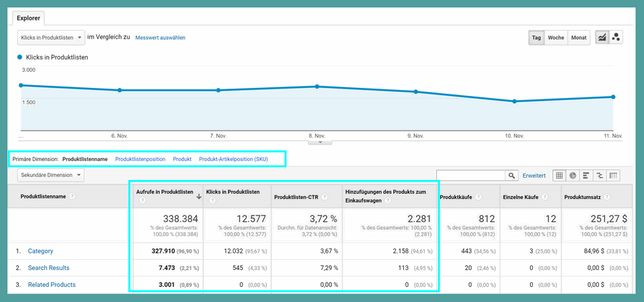
Task: Click total value 12.577
Action: coord(251,219)
